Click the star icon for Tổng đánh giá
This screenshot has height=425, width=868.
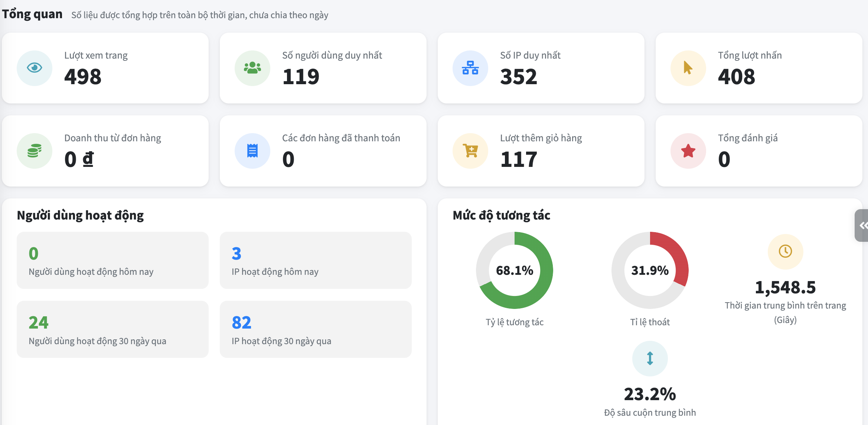(688, 151)
